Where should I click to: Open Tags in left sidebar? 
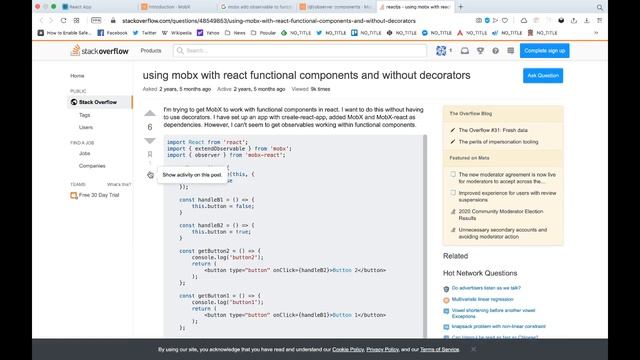click(84, 115)
